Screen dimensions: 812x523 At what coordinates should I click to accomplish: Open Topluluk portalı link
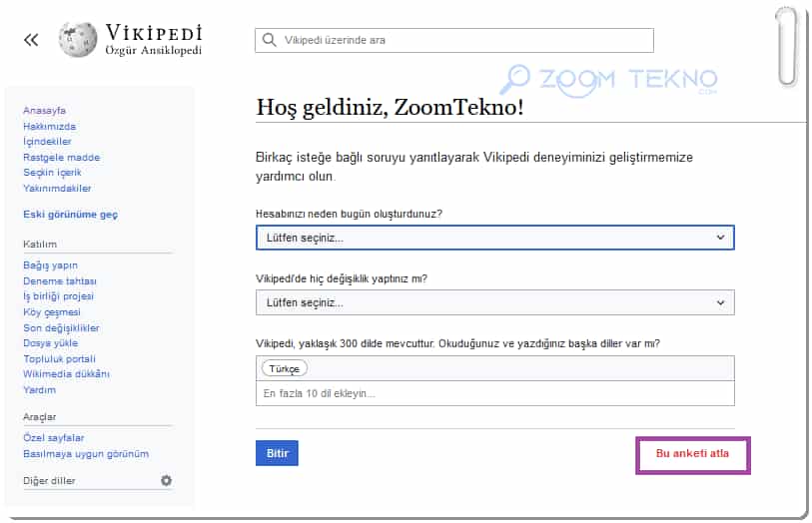[59, 359]
